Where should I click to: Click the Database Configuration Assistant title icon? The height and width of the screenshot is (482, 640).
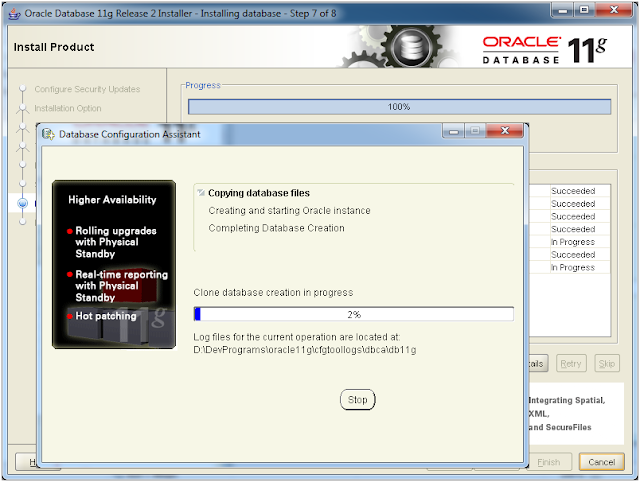click(48, 134)
